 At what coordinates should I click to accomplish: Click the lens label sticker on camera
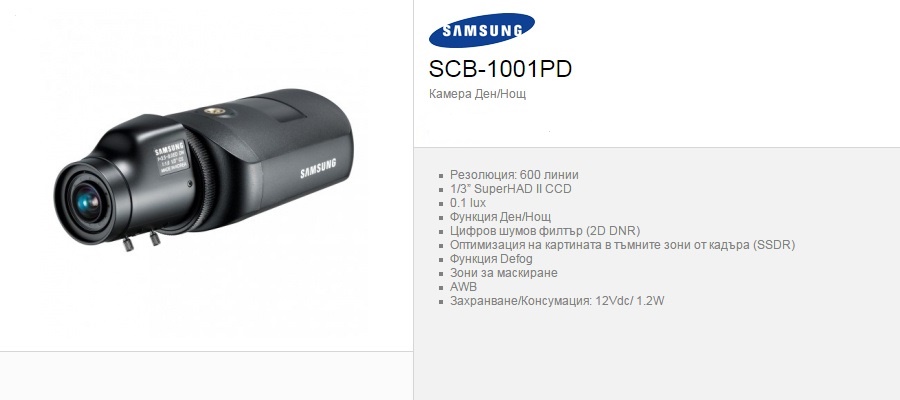click(171, 157)
